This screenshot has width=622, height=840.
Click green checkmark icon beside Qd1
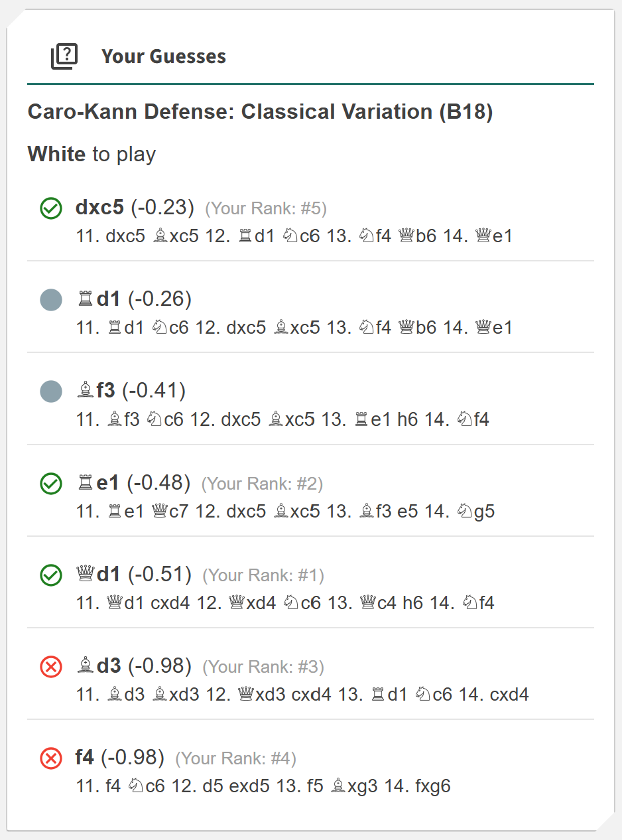pyautogui.click(x=51, y=575)
